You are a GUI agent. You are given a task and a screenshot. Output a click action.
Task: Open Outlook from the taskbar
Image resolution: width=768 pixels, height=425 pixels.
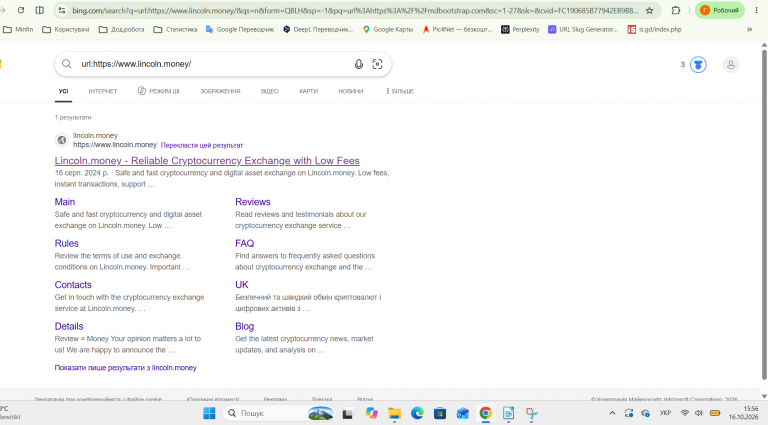[x=463, y=413]
